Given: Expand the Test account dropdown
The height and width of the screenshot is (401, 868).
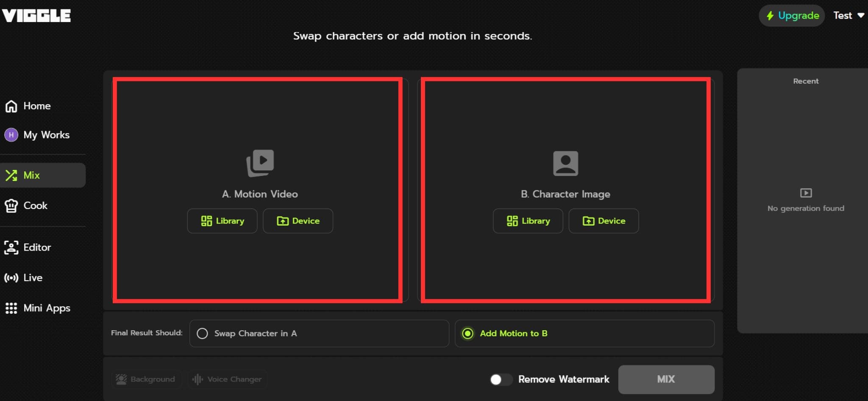Looking at the screenshot, I should pos(849,16).
